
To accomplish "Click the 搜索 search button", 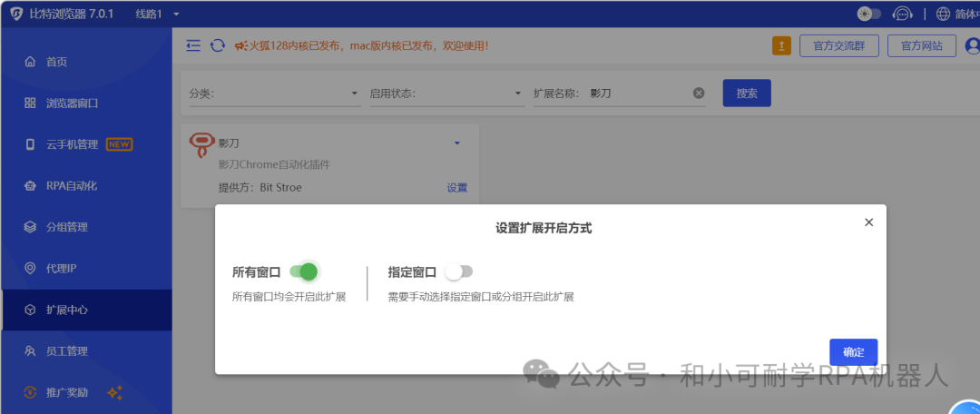I will [x=747, y=93].
